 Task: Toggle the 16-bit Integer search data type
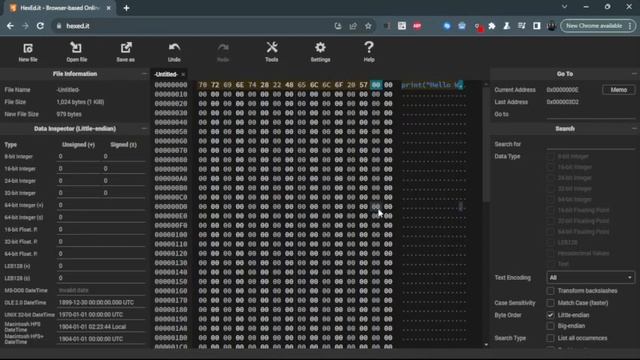coord(551,167)
